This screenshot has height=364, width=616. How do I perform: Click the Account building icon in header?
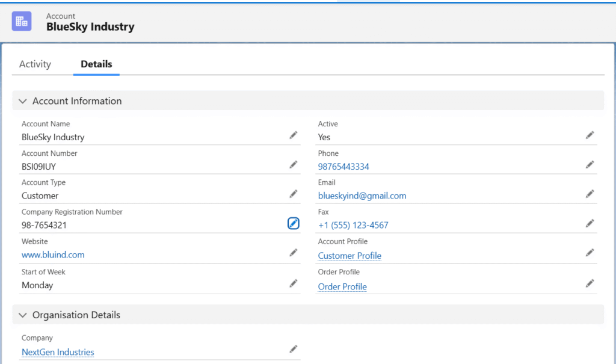point(22,21)
